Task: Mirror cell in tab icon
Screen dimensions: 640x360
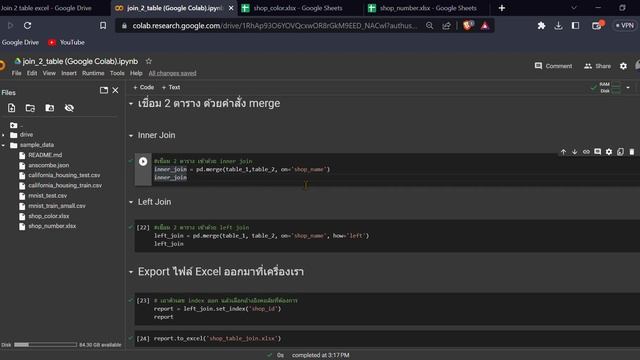Action: [620, 152]
